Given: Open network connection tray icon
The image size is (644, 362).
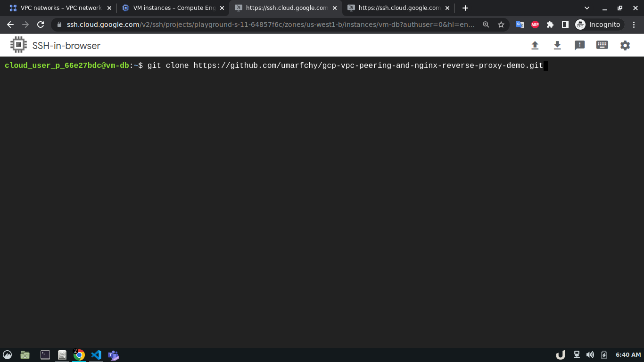Looking at the screenshot, I should tap(577, 355).
